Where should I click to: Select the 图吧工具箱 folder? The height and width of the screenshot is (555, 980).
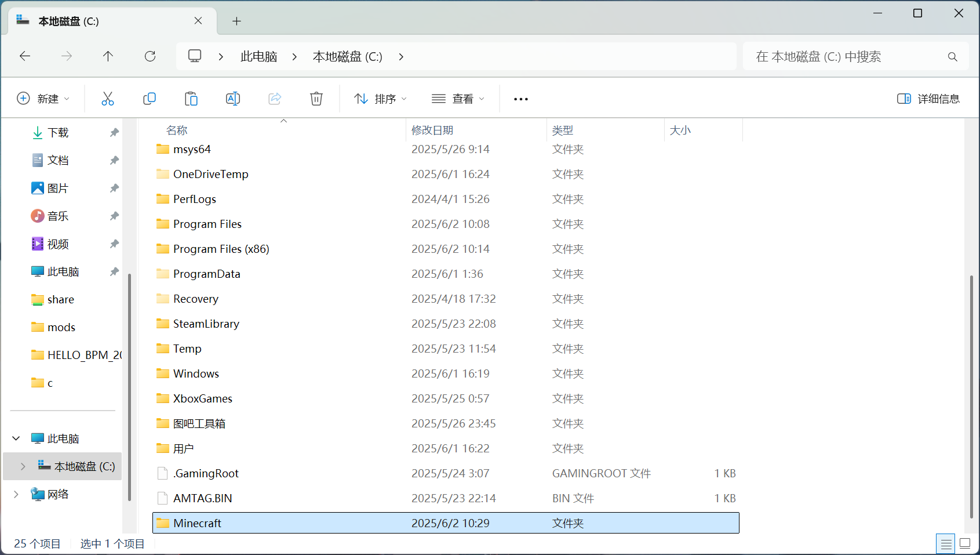(446, 423)
